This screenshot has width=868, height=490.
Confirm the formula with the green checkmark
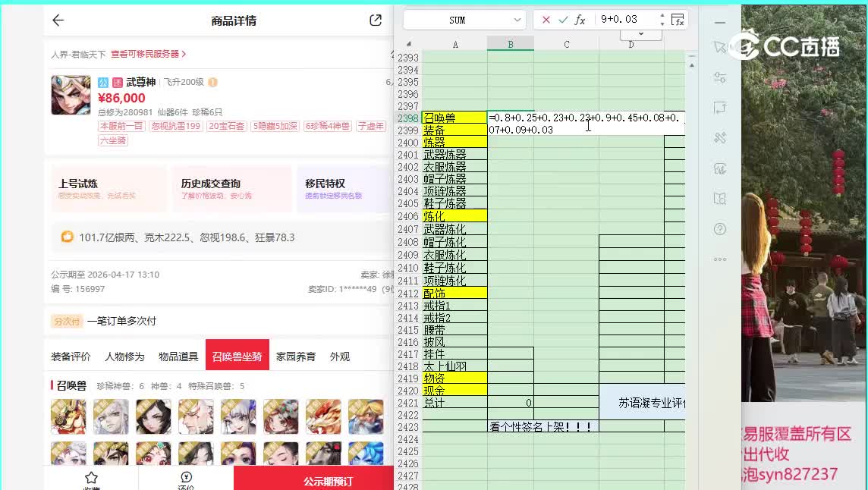click(562, 20)
